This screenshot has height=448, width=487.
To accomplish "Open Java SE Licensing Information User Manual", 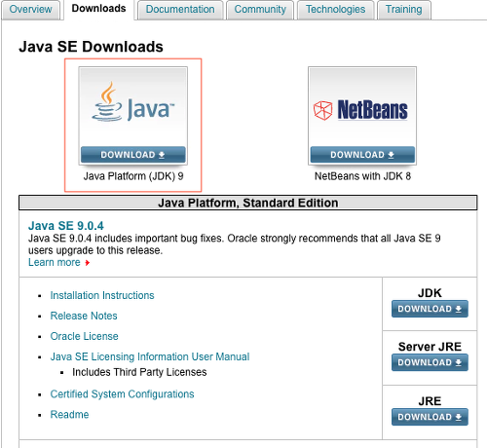I will point(150,356).
